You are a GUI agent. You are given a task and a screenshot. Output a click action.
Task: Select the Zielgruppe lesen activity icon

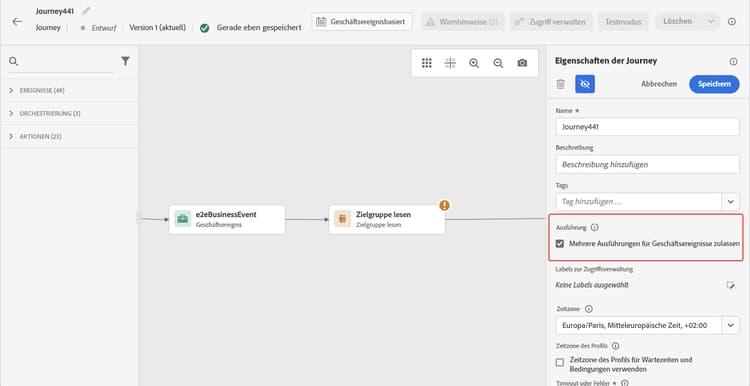click(x=342, y=219)
